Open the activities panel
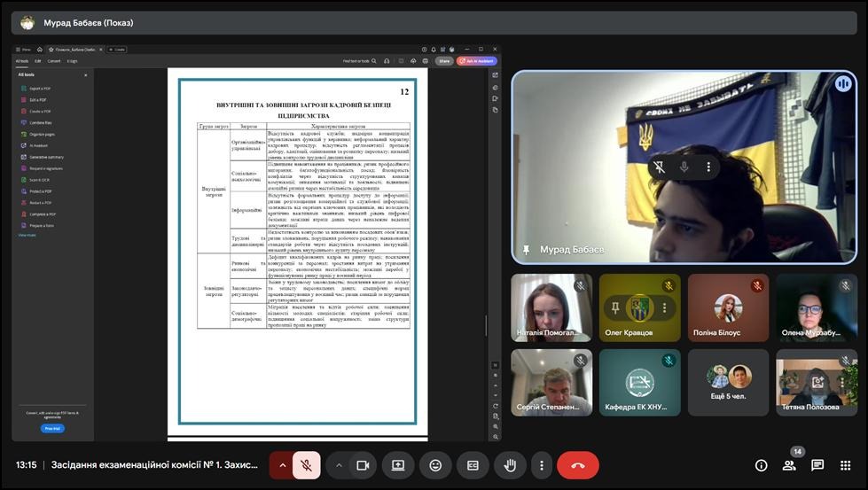The height and width of the screenshot is (490, 868). click(x=846, y=465)
